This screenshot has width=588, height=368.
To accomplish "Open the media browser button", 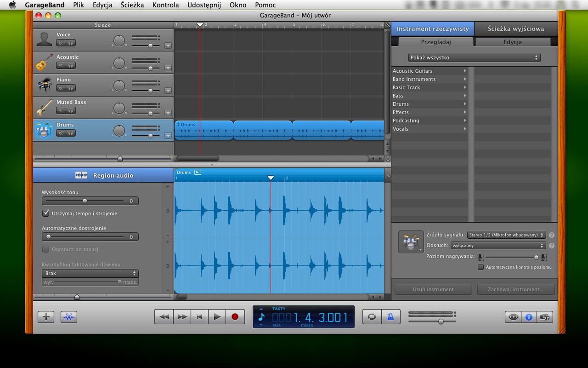I will point(545,317).
